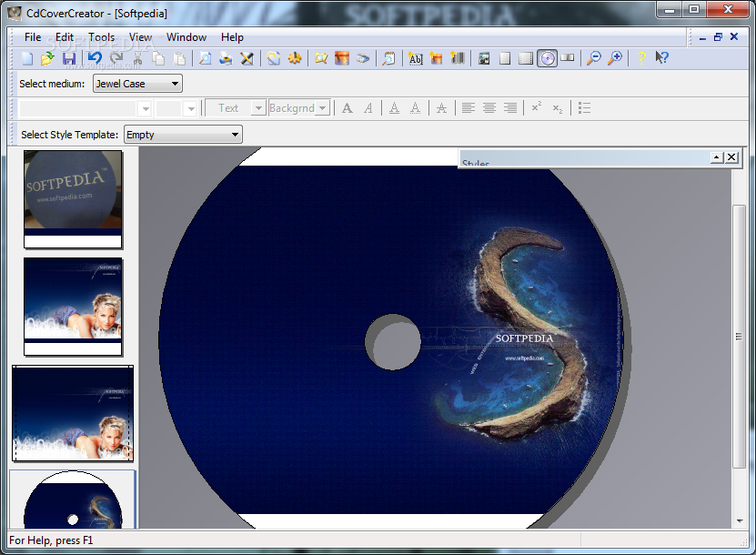The image size is (756, 555).
Task: Expand the Select Style Template dropdown
Action: click(183, 135)
